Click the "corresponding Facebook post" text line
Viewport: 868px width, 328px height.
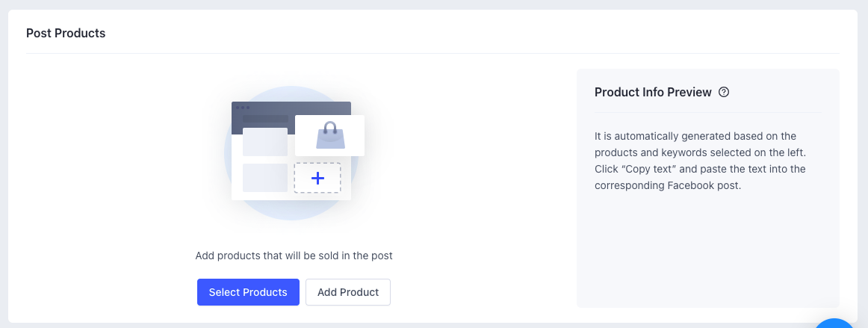pyautogui.click(x=667, y=185)
